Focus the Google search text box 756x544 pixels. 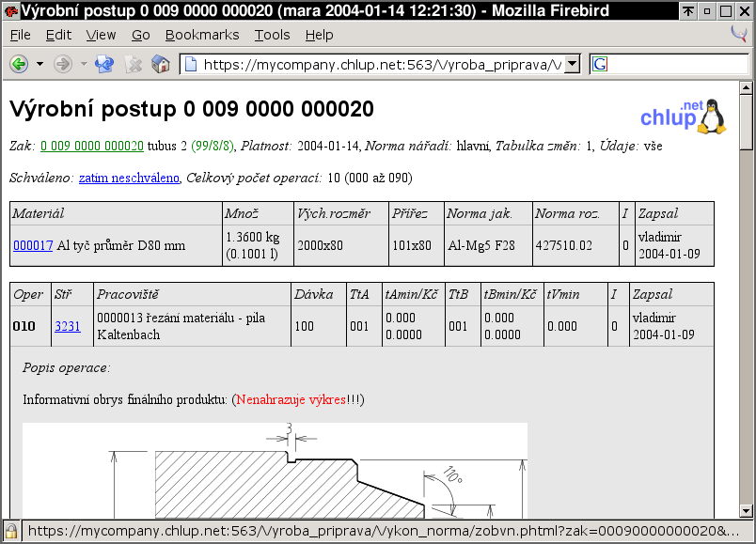pyautogui.click(x=677, y=64)
